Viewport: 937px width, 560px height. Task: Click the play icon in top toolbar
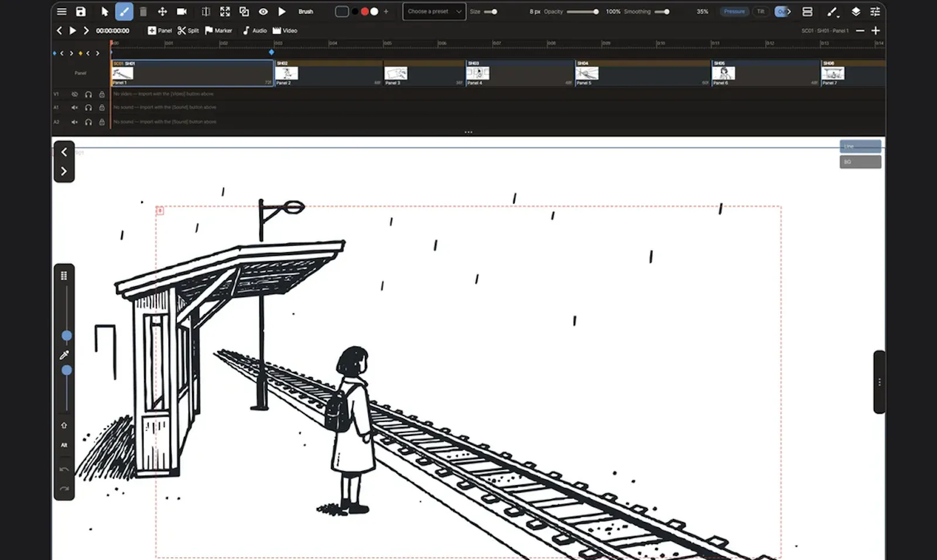282,11
